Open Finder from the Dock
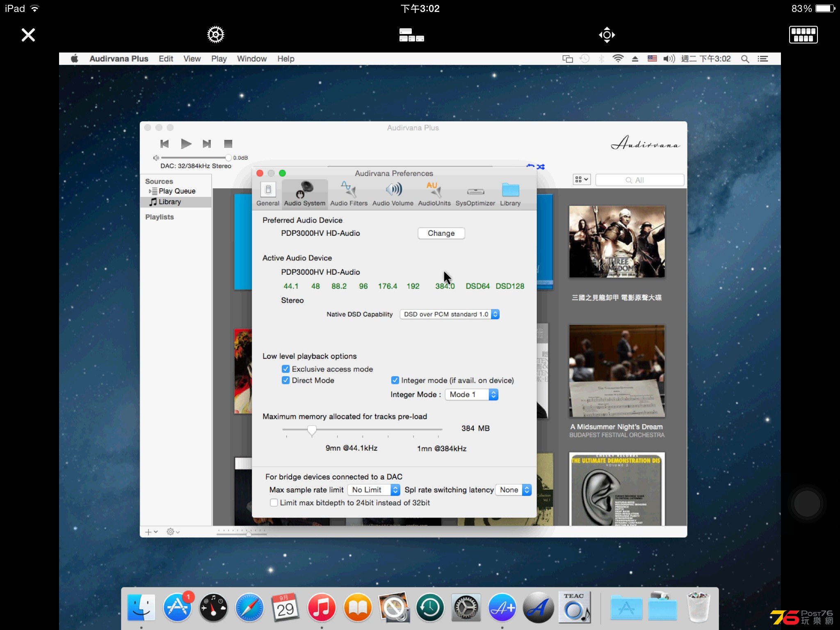Viewport: 840px width, 630px height. [x=141, y=607]
